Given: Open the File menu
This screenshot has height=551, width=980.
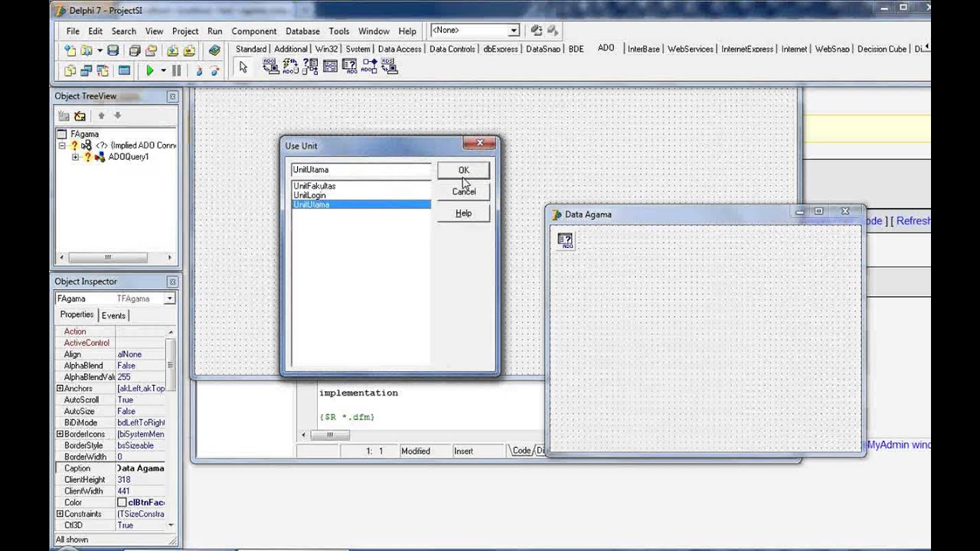Looking at the screenshot, I should (73, 31).
